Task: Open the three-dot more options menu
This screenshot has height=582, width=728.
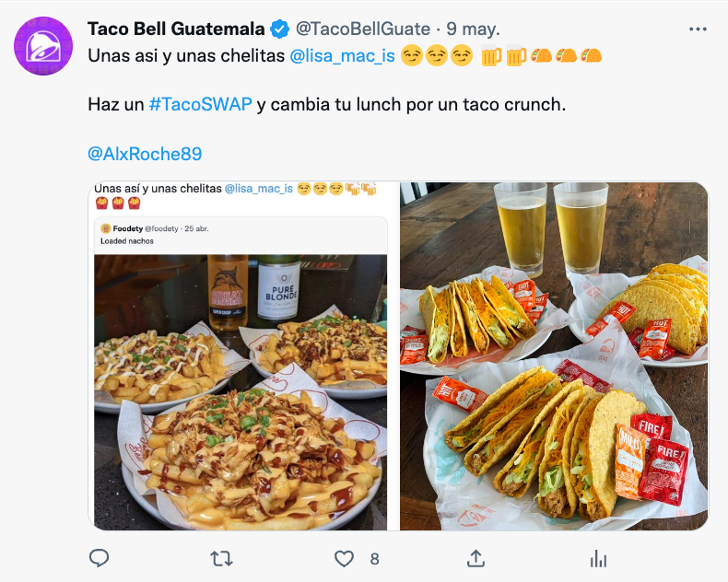Action: pos(698,29)
